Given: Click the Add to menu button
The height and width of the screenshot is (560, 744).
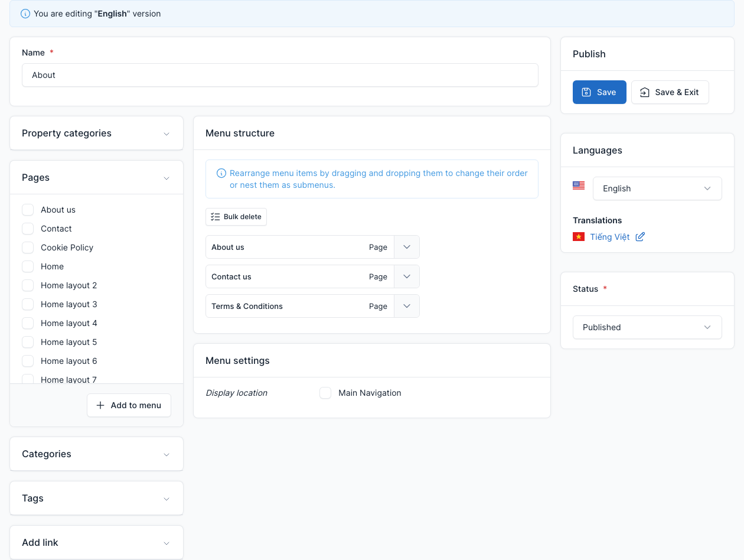Looking at the screenshot, I should click(129, 405).
